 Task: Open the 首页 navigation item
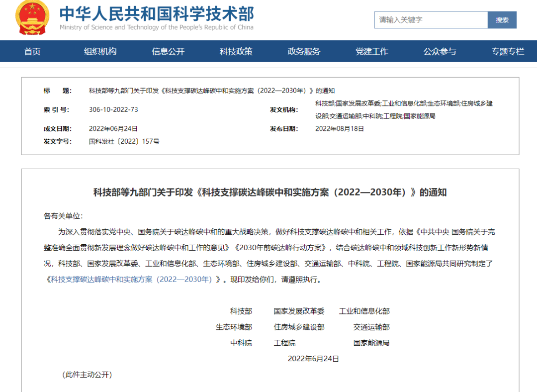tap(32, 51)
